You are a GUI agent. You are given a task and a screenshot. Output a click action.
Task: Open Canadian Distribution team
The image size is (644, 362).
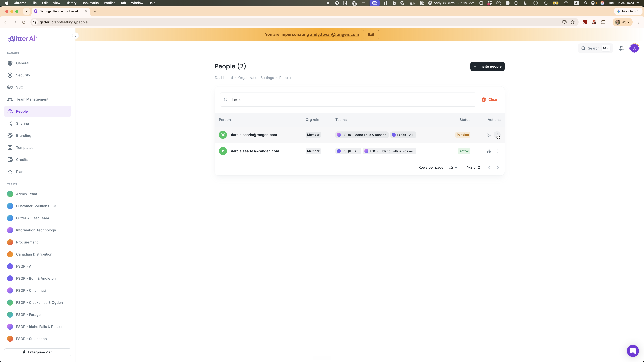click(x=37, y=254)
